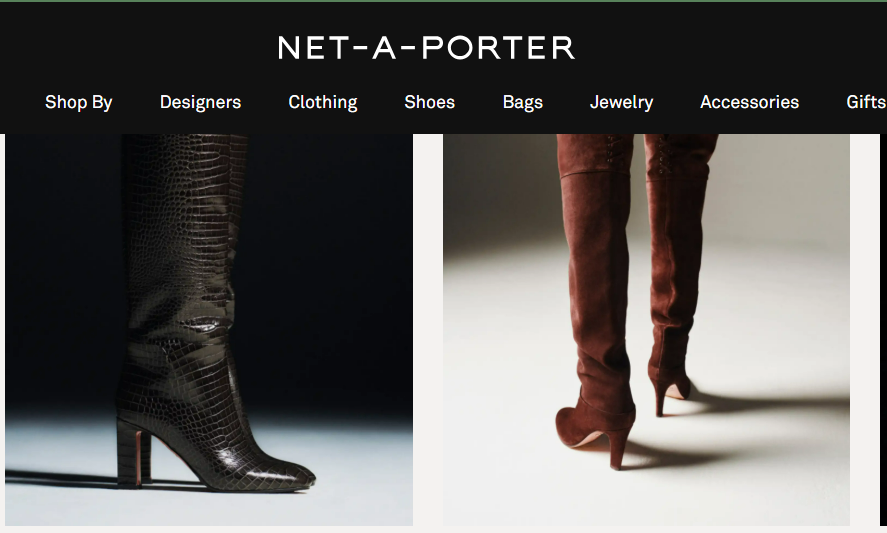Screen dimensions: 887x533
Task: Open the Shop By menu
Action: click(79, 102)
